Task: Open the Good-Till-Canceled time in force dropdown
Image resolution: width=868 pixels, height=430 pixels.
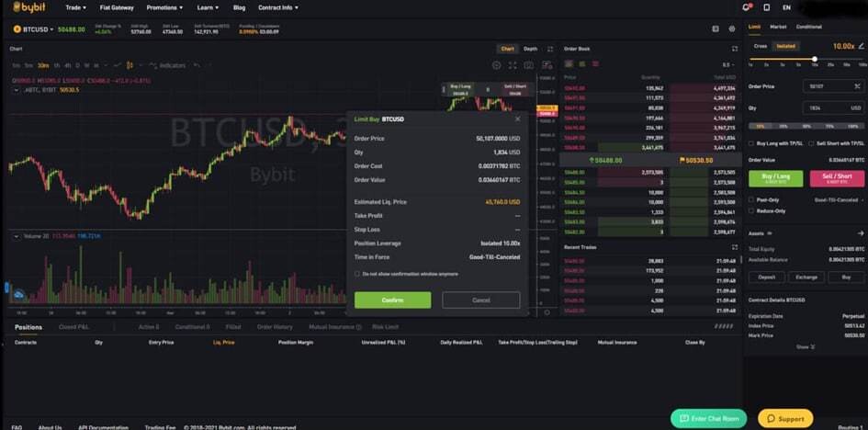Action: 838,199
